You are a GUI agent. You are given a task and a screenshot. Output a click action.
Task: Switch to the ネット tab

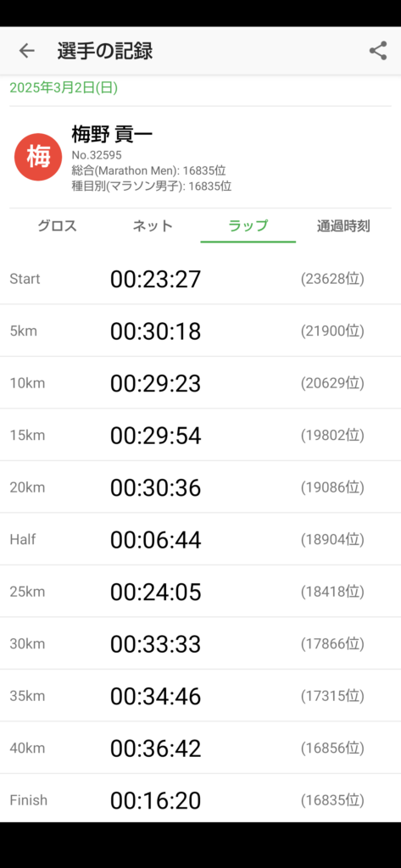point(153,225)
